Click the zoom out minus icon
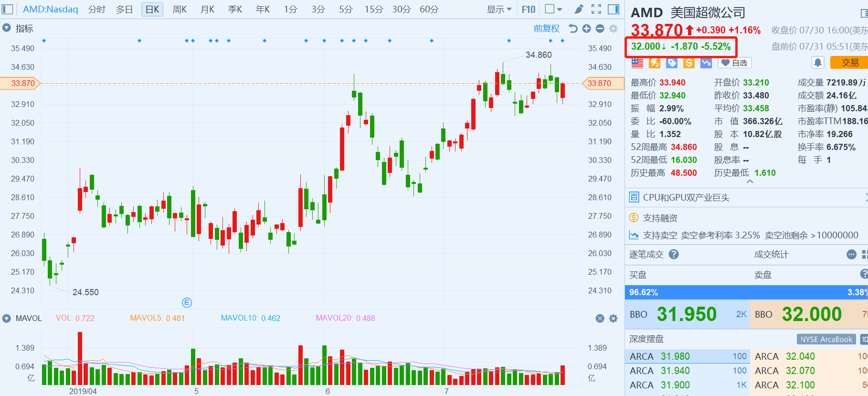 [600, 29]
